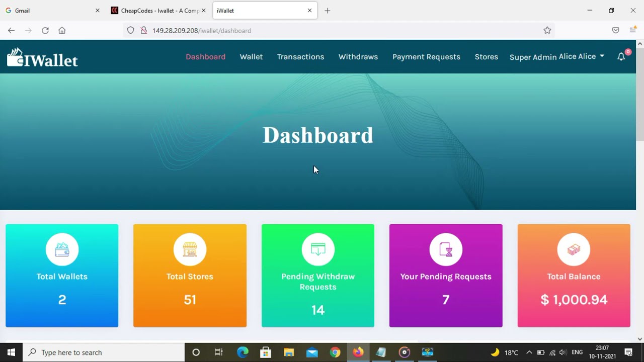This screenshot has width=644, height=362.
Task: Click the Windows search box
Action: [104, 352]
